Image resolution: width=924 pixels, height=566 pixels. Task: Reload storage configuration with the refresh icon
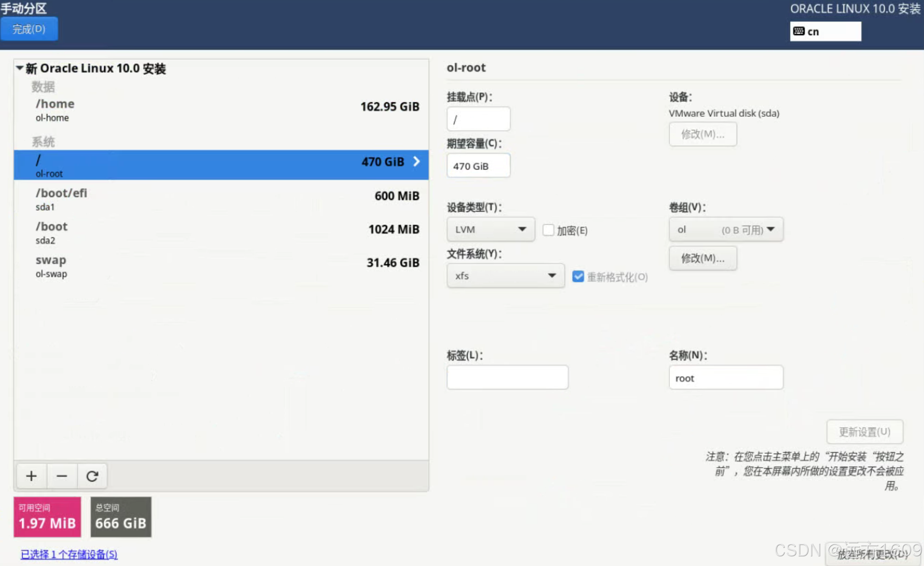coord(92,476)
